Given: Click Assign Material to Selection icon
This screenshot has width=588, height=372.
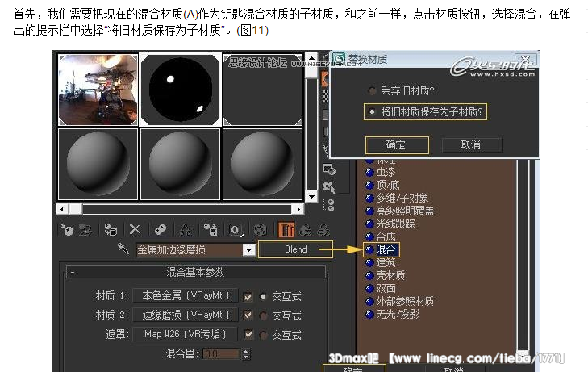Looking at the screenshot, I should tap(111, 229).
